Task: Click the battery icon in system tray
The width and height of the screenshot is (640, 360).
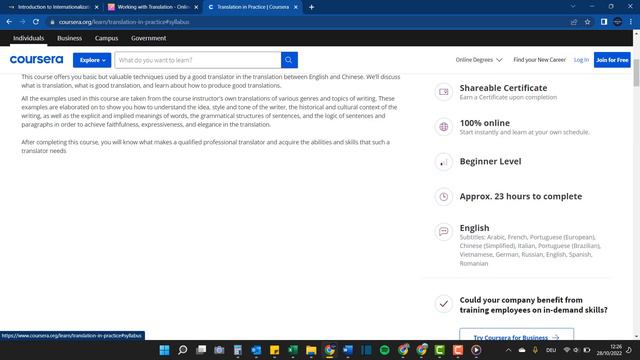Action: tap(587, 350)
